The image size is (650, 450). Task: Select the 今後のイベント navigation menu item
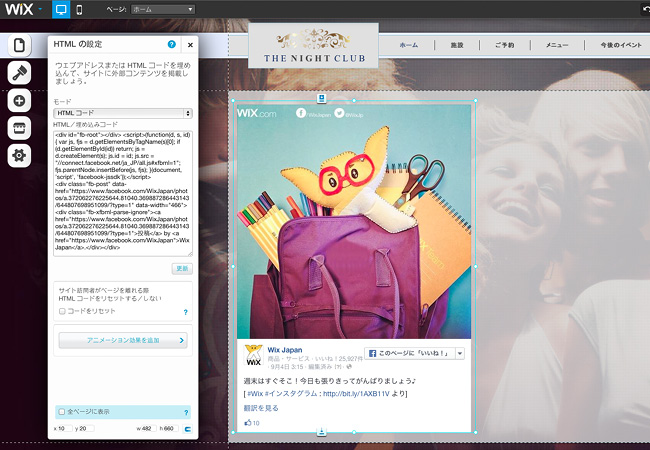621,45
